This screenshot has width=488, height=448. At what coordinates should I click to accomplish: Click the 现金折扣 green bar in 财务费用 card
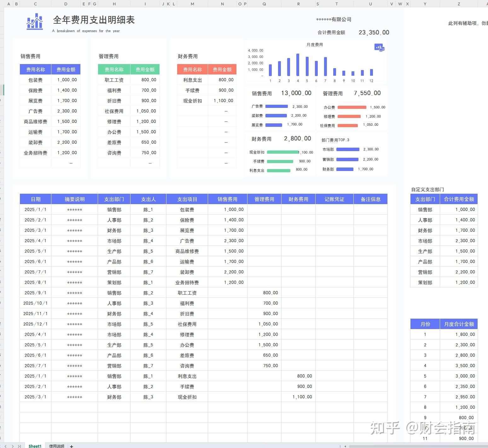pyautogui.click(x=283, y=152)
